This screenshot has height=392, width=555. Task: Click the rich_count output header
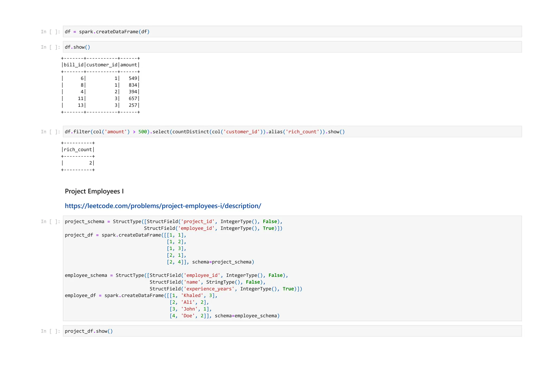pyautogui.click(x=78, y=150)
